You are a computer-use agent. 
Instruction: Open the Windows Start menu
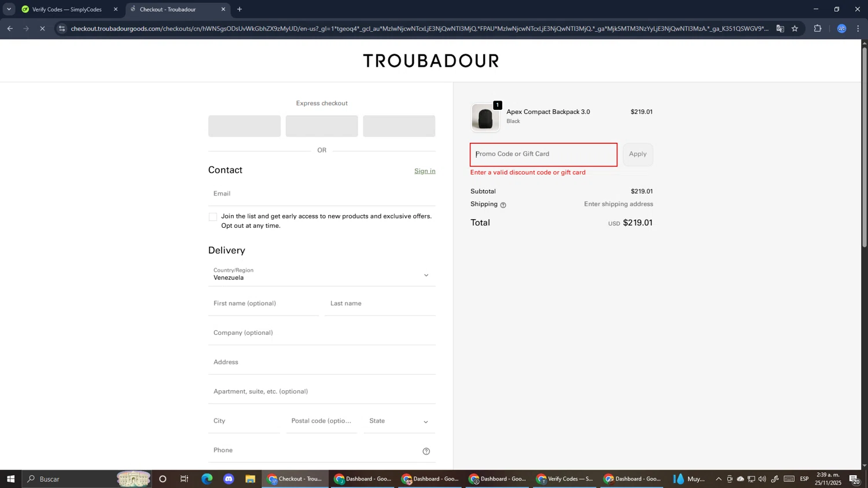(x=10, y=479)
